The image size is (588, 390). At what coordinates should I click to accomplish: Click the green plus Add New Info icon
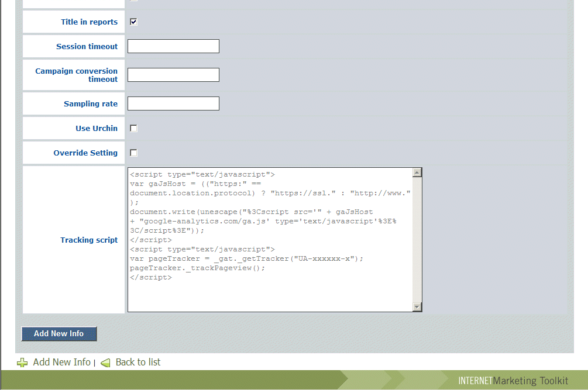tap(22, 363)
